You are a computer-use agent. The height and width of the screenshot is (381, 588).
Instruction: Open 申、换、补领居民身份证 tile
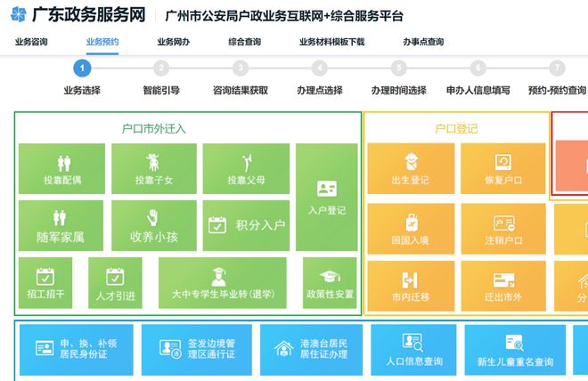pyautogui.click(x=77, y=350)
